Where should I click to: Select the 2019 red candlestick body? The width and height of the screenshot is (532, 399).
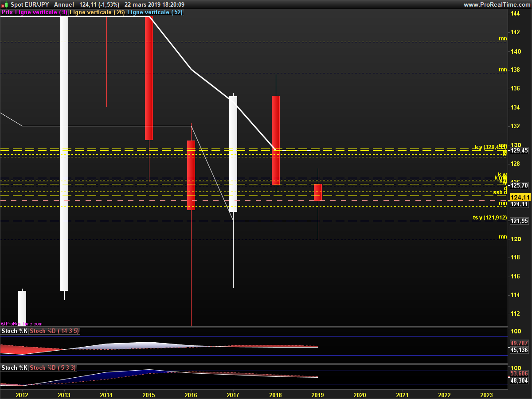(x=318, y=192)
